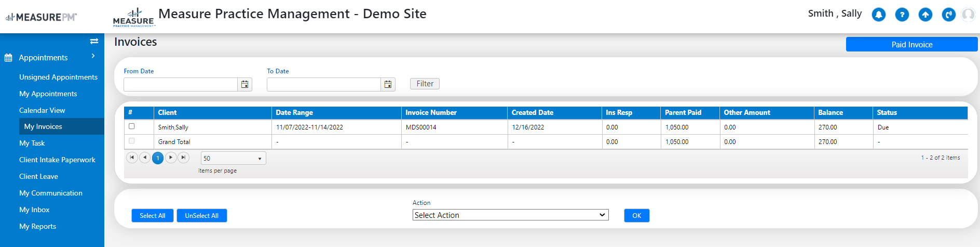Viewport: 980px width, 247px height.
Task: Click the Paid Invoice button
Action: click(x=911, y=44)
